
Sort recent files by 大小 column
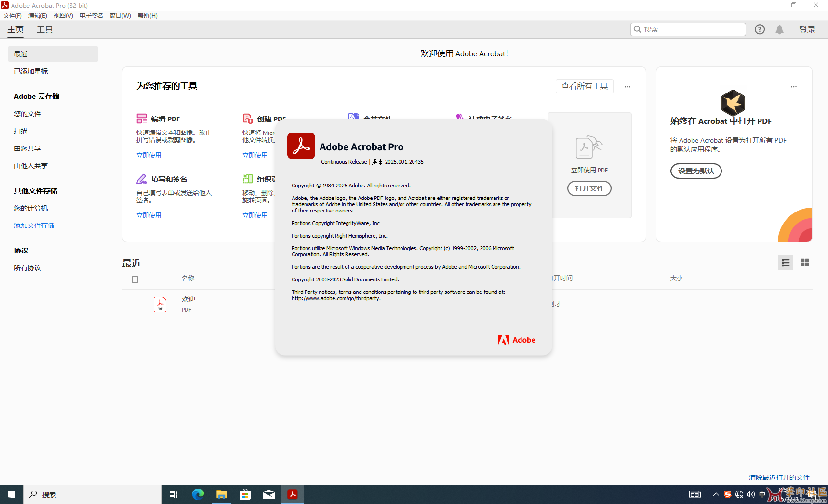pyautogui.click(x=677, y=278)
